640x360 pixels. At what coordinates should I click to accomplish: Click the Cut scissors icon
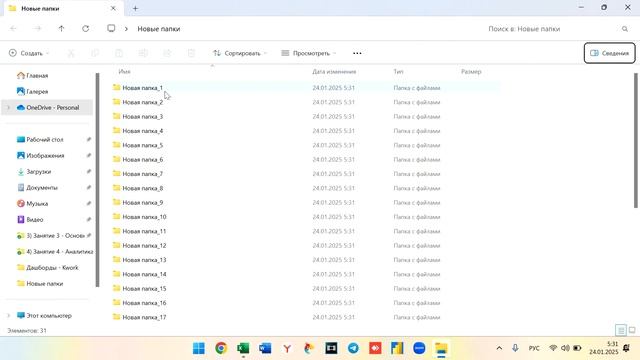pyautogui.click(x=71, y=53)
